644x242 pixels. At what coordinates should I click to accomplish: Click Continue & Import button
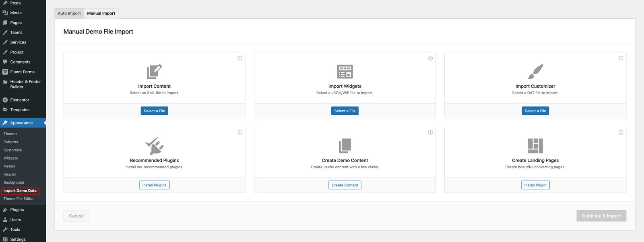pyautogui.click(x=601, y=216)
